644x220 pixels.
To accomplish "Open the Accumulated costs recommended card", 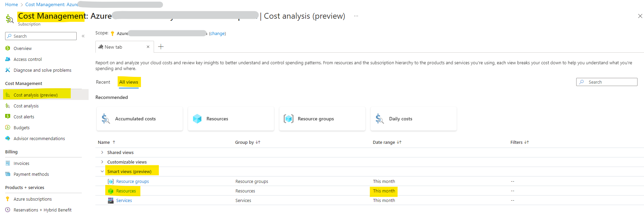I will pyautogui.click(x=140, y=119).
